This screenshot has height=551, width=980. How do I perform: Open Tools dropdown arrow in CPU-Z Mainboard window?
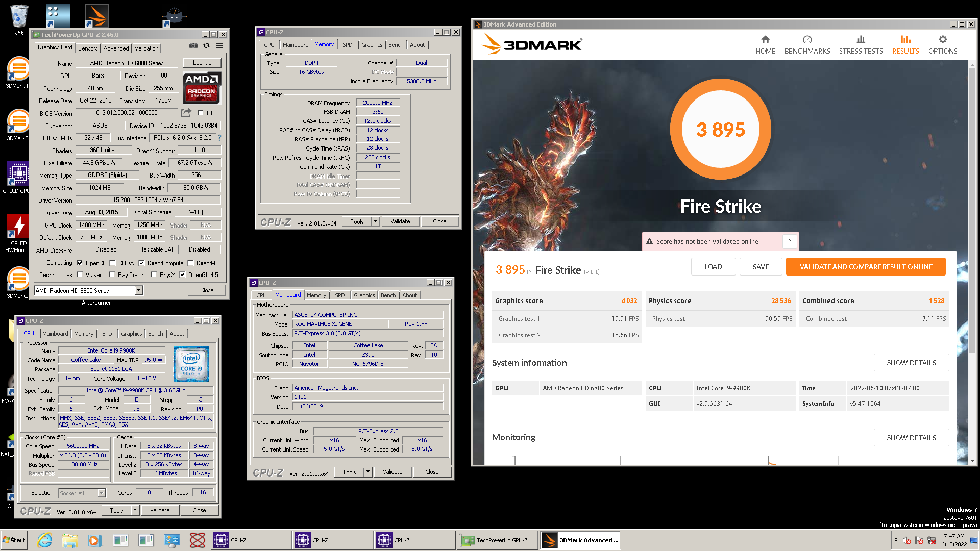[367, 472]
